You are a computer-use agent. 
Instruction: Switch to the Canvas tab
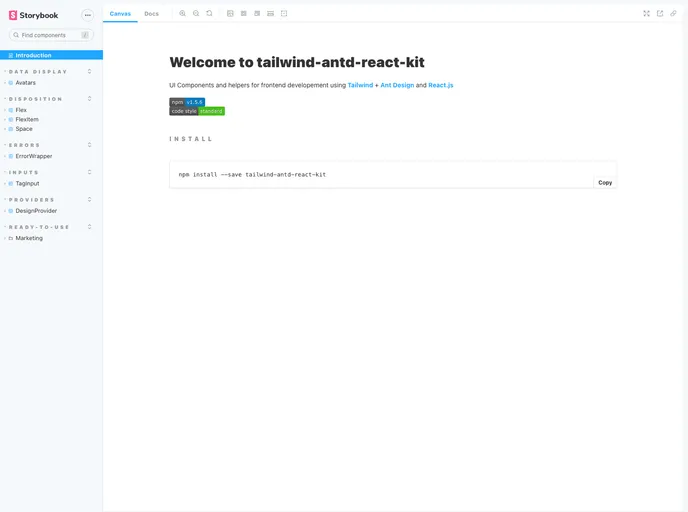(120, 14)
